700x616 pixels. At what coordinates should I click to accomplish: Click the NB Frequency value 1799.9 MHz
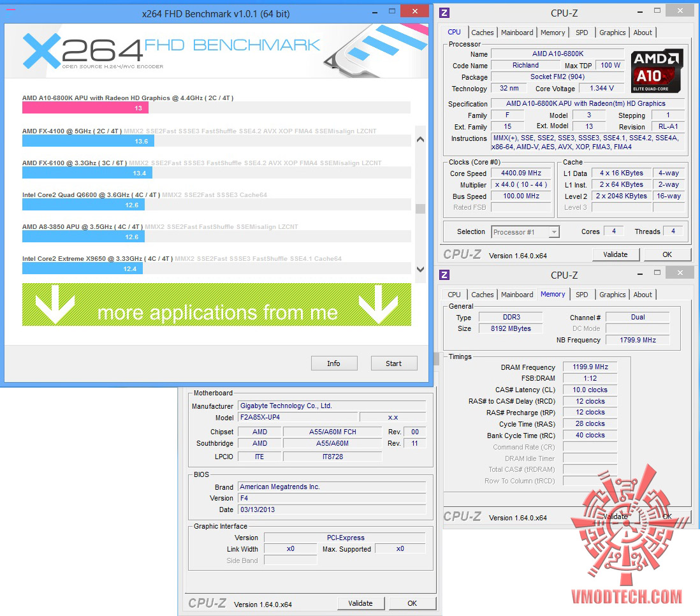[x=638, y=341]
